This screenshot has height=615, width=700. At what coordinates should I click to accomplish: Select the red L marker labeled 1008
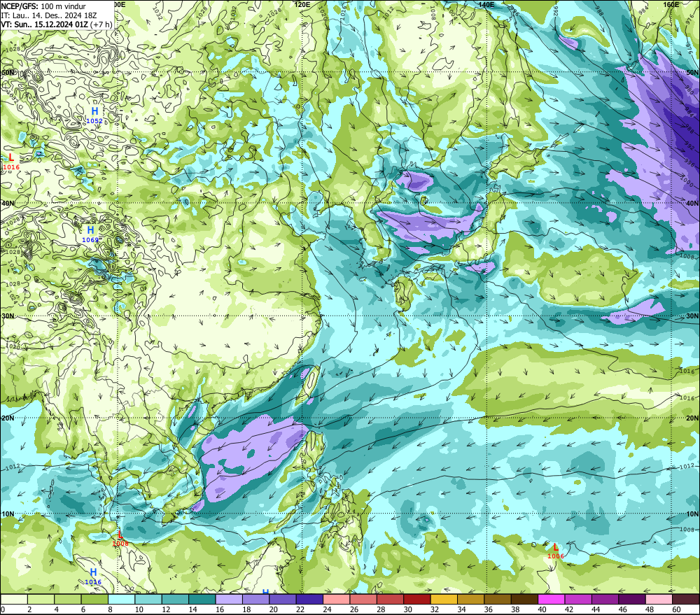[120, 535]
